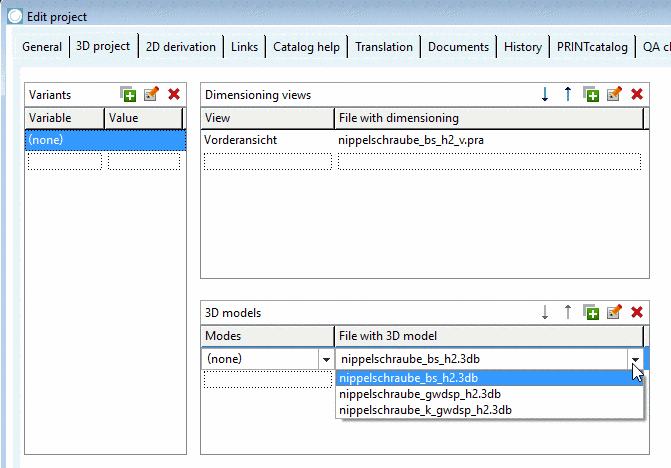This screenshot has width=671, height=468.
Task: Collapse the File with 3D model dropdown arrow
Action: (x=635, y=359)
